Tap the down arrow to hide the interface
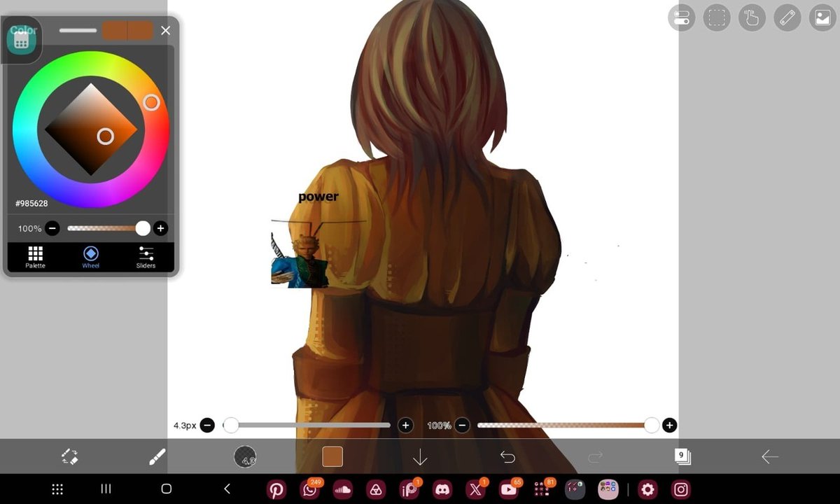Viewport: 840px width, 504px height. point(420,457)
